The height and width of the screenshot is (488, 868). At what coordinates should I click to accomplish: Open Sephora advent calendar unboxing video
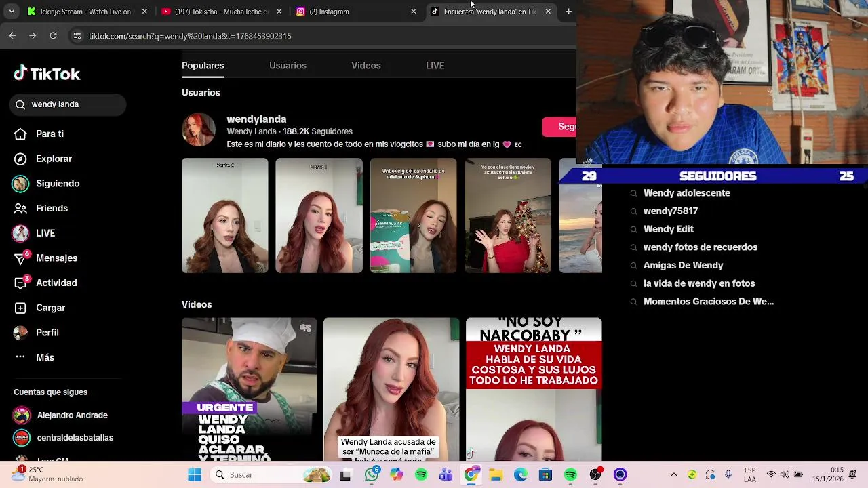tap(414, 216)
